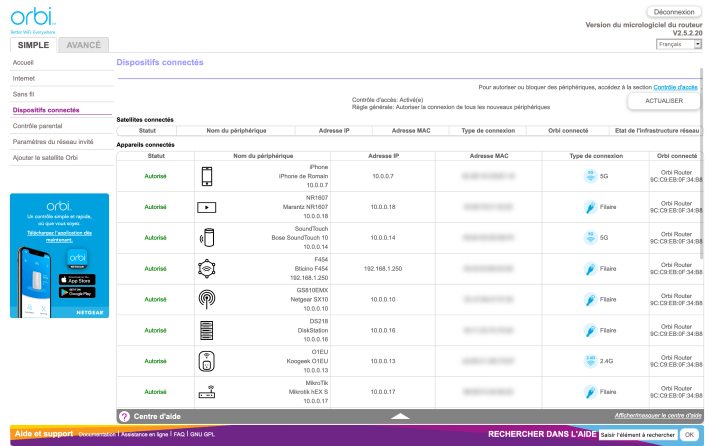Open Contrôle parental in the sidebar
The width and height of the screenshot is (714, 446).
tap(37, 126)
